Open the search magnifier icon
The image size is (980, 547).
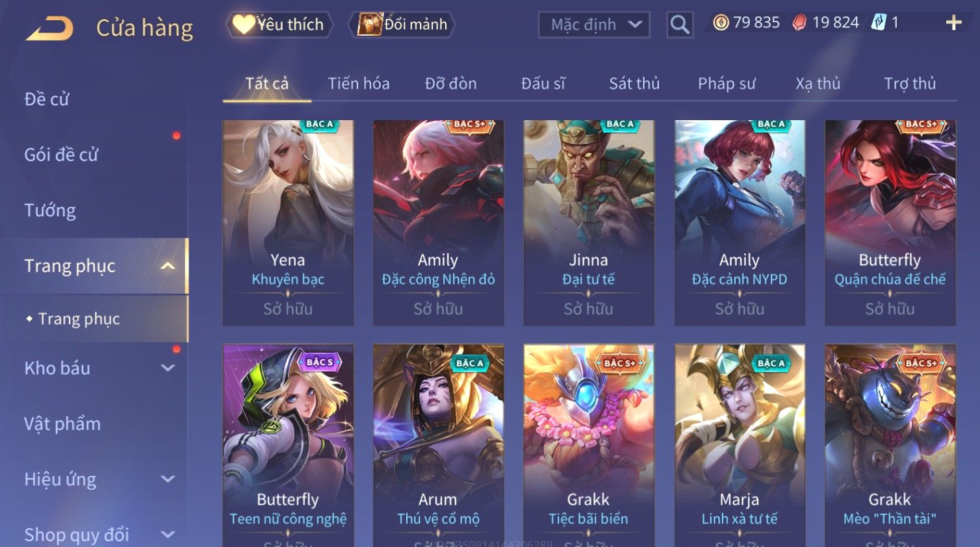680,25
